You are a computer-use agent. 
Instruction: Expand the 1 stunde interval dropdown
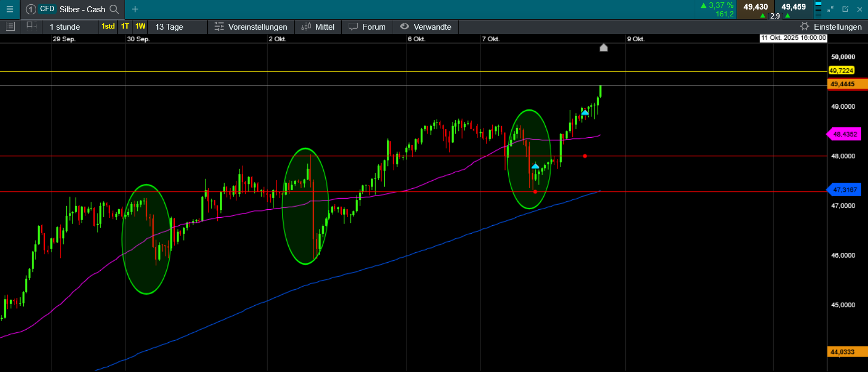(65, 26)
